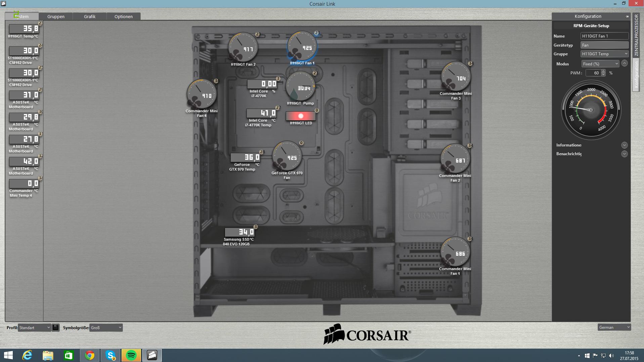This screenshot has width=644, height=362.
Task: Select the Commander Mini Fan 1 gauge
Action: (455, 252)
